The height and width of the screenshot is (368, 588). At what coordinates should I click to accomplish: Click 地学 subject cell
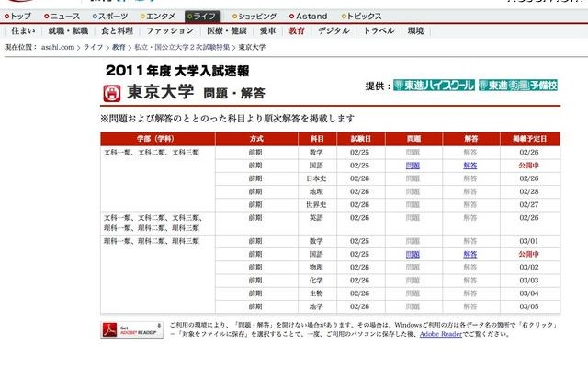click(x=316, y=306)
